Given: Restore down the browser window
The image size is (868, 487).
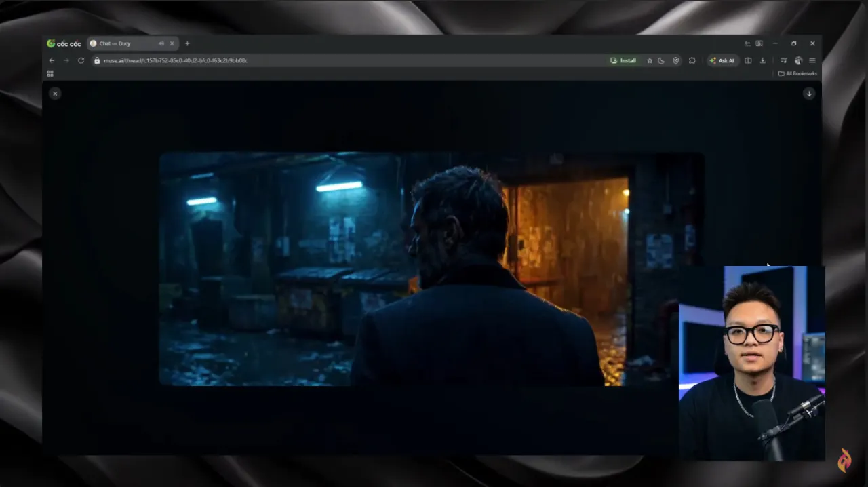Looking at the screenshot, I should [x=793, y=43].
